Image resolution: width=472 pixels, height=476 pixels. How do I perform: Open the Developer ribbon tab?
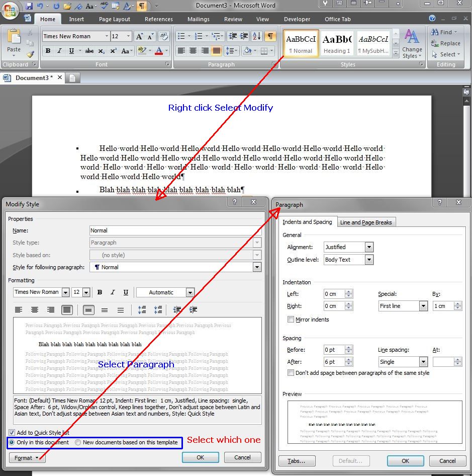[x=297, y=19]
